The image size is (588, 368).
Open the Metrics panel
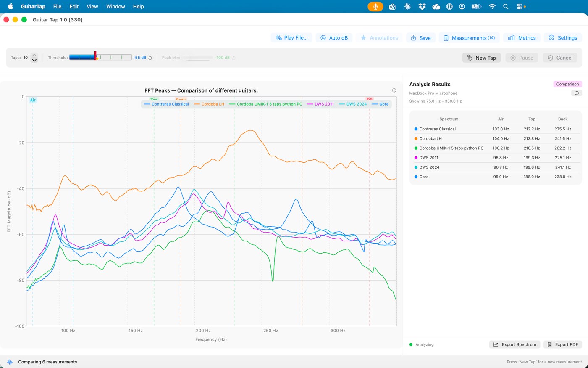(522, 38)
